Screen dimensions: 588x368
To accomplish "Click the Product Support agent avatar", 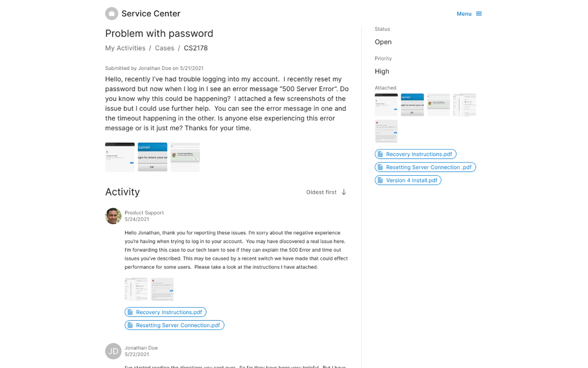I will tap(113, 216).
